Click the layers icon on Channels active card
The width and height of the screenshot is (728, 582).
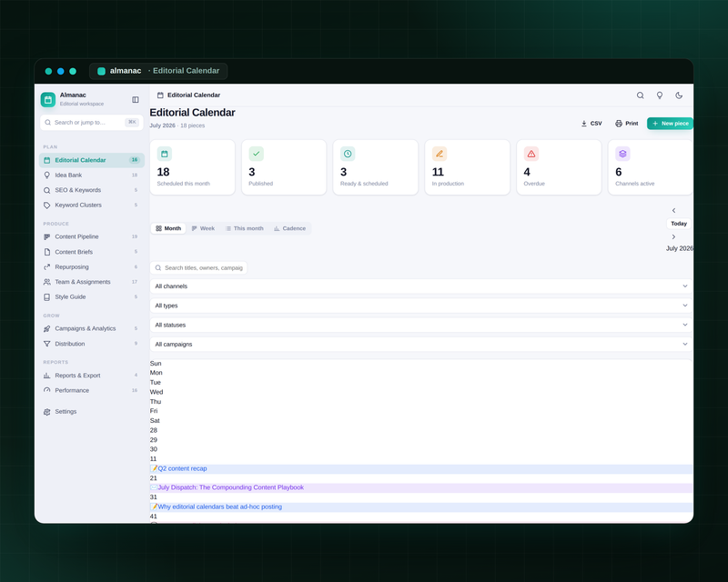tap(622, 154)
